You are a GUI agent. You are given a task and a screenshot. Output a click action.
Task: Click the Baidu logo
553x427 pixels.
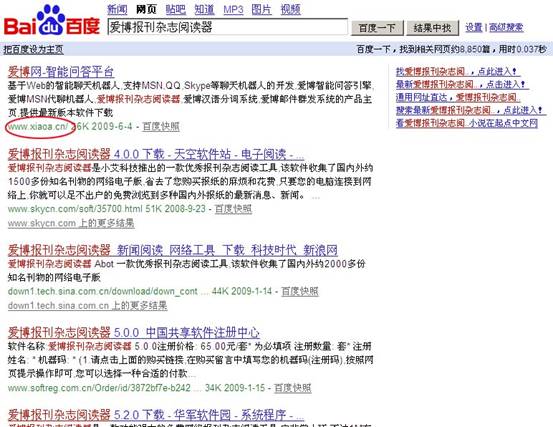(x=51, y=20)
